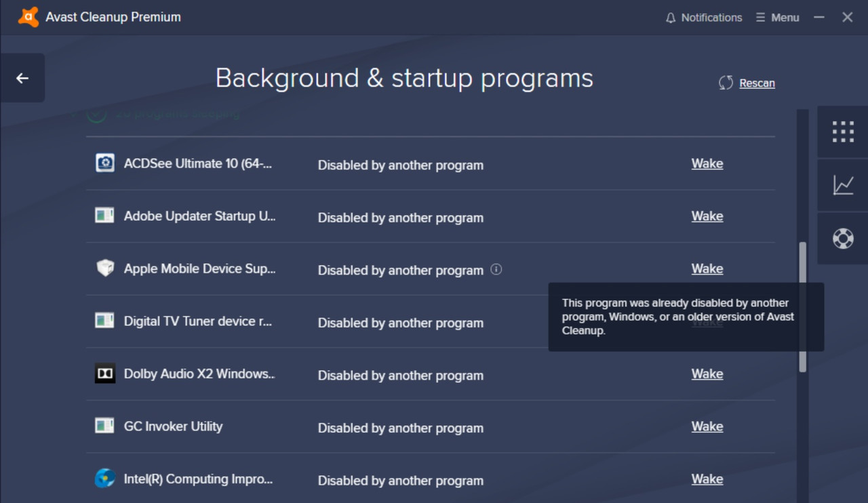Click the Adobe Updater Startup program icon

(104, 216)
